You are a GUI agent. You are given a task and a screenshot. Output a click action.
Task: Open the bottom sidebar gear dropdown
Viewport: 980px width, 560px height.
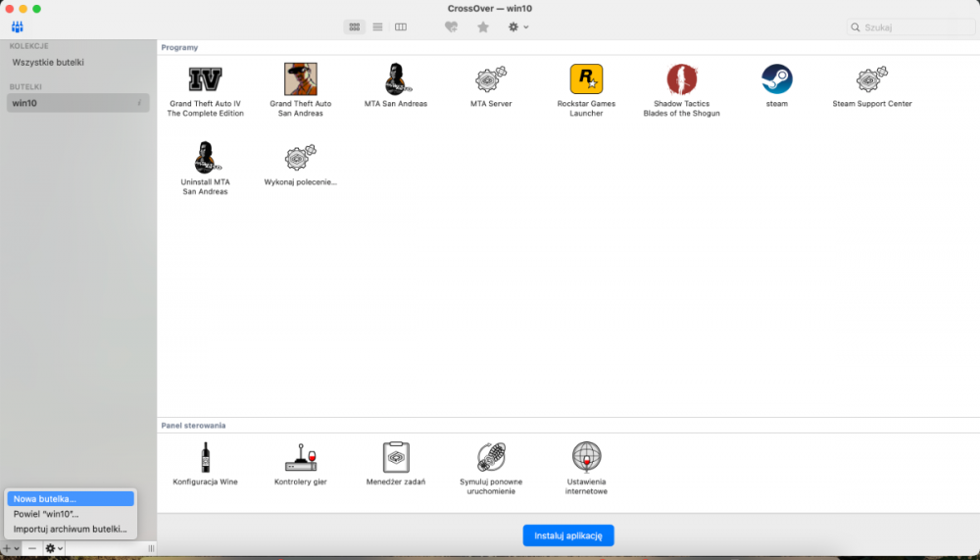tap(54, 549)
